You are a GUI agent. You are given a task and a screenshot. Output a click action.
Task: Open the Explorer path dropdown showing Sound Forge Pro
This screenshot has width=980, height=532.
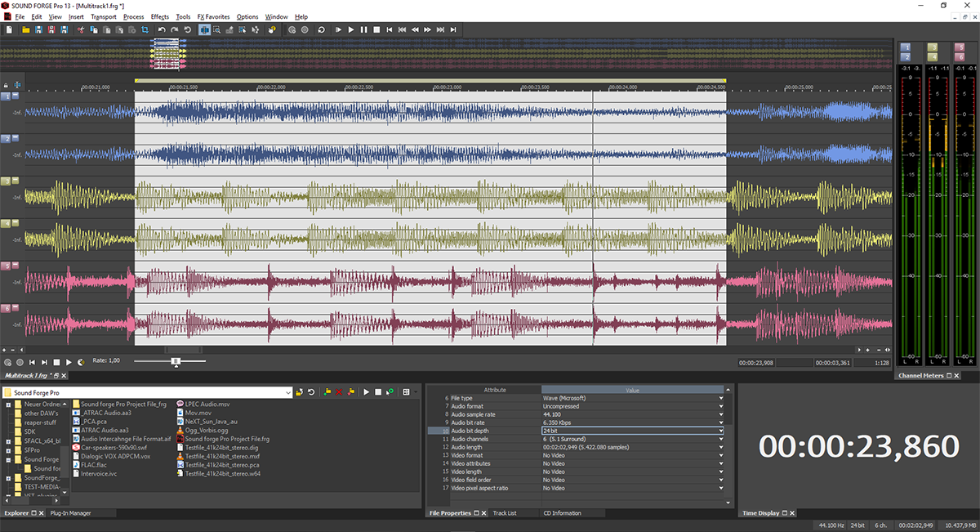coord(287,392)
